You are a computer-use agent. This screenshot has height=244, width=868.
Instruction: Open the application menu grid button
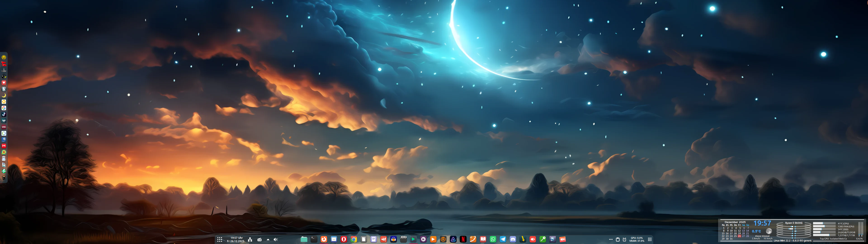[x=220, y=240]
